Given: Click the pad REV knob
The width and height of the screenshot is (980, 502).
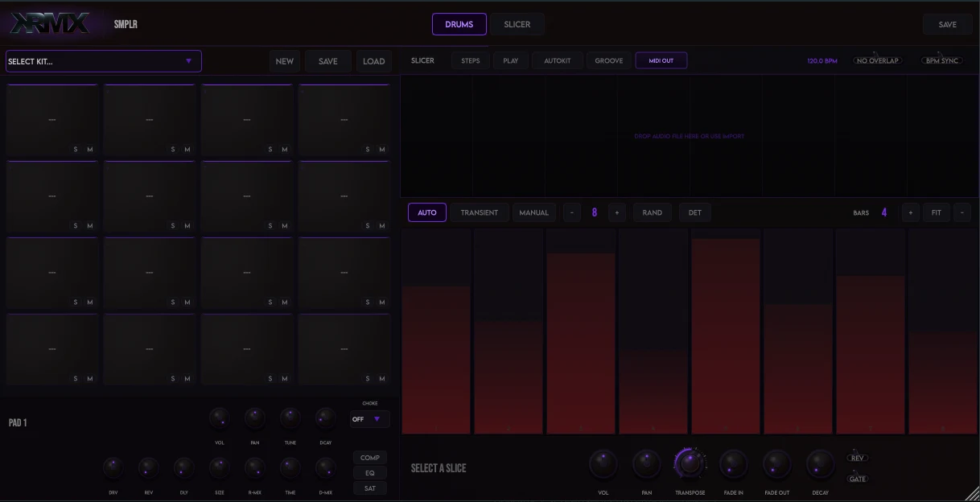Looking at the screenshot, I should click(149, 467).
